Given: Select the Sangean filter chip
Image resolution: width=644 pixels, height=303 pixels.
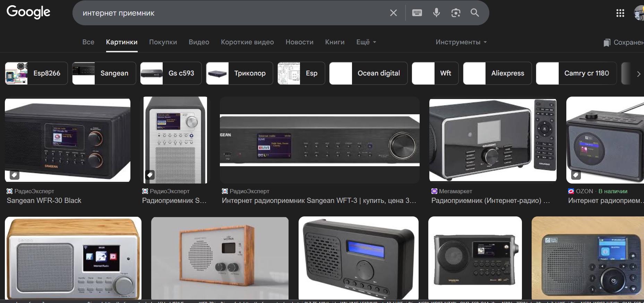Looking at the screenshot, I should click(x=104, y=73).
